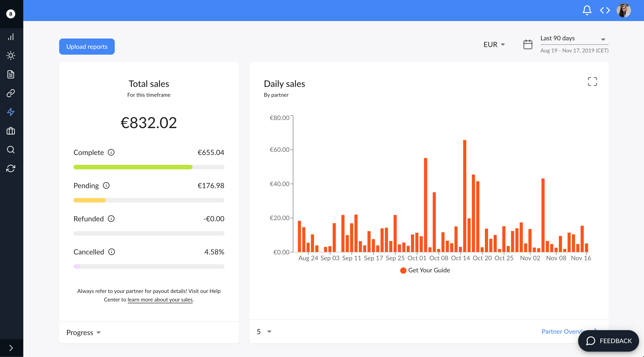Click the -€0.00 refunded value
Viewport: 644px width, 357px height.
tap(214, 219)
